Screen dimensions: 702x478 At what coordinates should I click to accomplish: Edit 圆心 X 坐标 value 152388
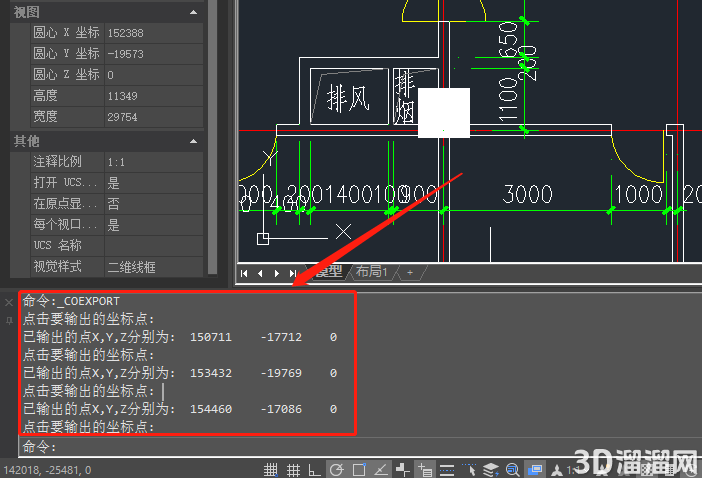(154, 33)
